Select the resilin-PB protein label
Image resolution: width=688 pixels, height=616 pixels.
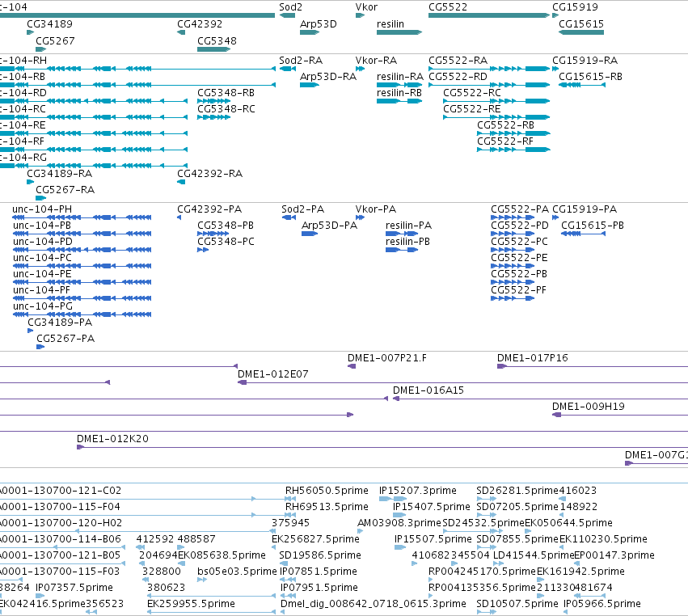[x=408, y=242]
